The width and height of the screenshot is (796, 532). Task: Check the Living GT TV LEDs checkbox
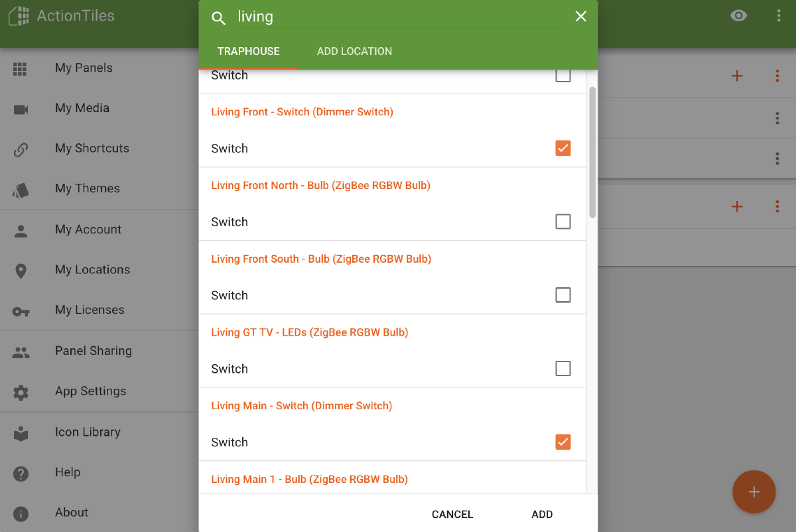pyautogui.click(x=563, y=369)
